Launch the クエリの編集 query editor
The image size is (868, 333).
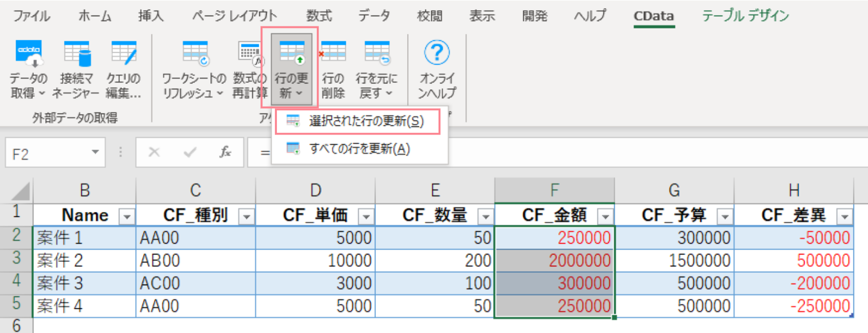tap(123, 69)
